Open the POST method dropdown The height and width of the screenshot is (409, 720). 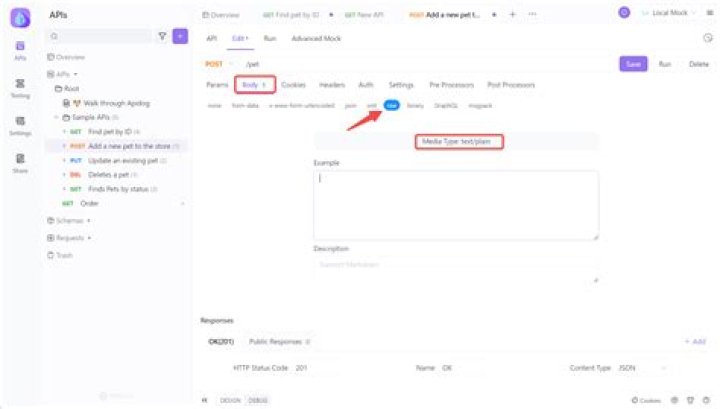(x=214, y=63)
